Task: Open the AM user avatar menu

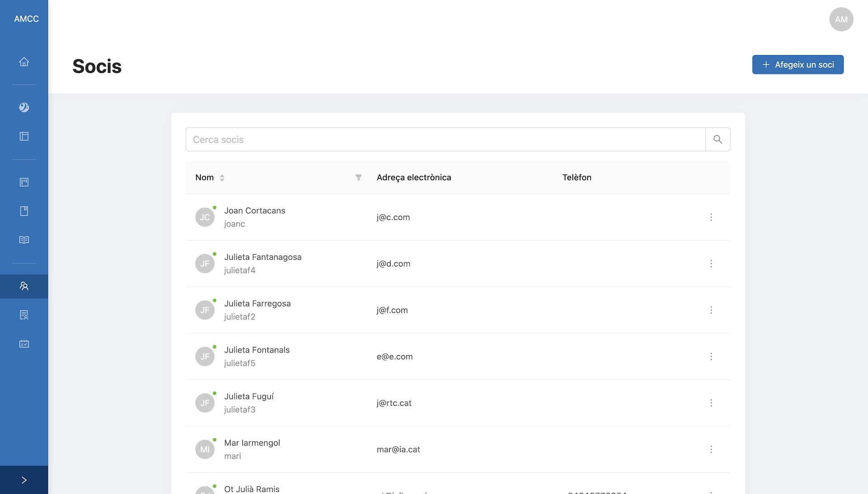Action: [x=841, y=19]
